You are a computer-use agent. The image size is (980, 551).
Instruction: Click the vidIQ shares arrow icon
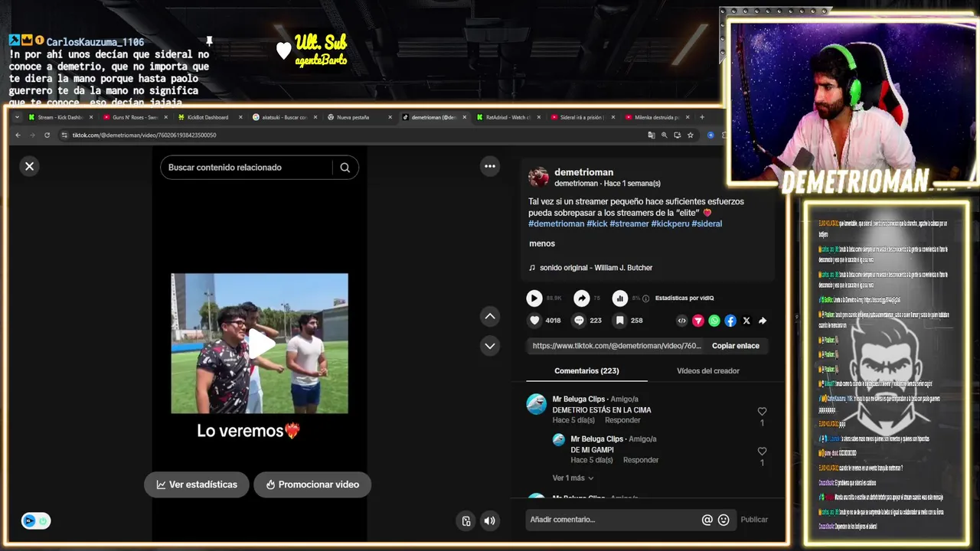point(582,298)
